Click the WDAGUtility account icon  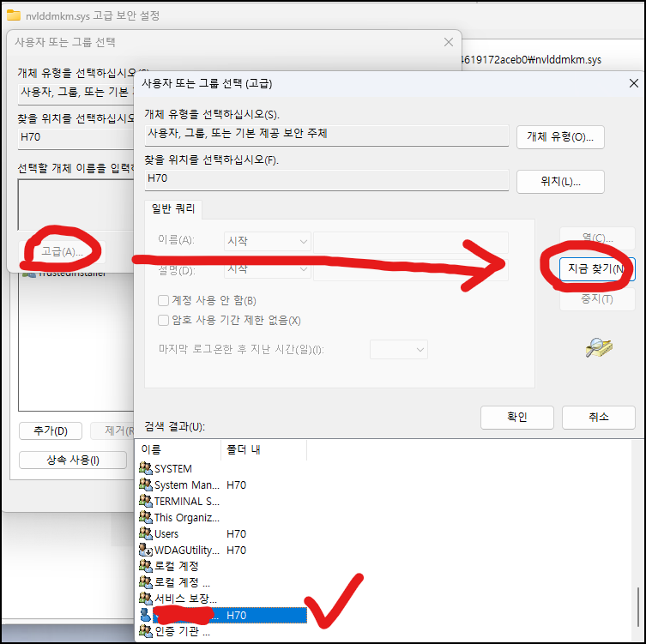coord(146,550)
